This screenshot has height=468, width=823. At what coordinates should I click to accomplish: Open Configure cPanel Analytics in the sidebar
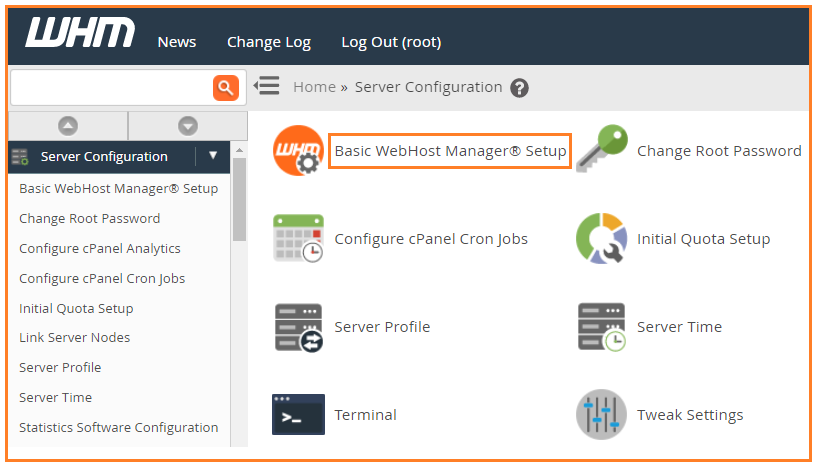pyautogui.click(x=100, y=249)
